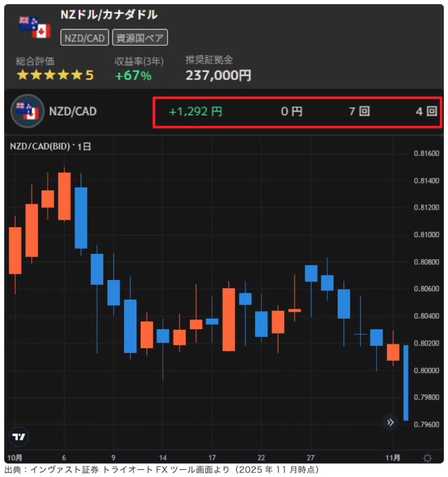Click the last tall blue candlestick
The width and height of the screenshot is (448, 477).
point(406,383)
